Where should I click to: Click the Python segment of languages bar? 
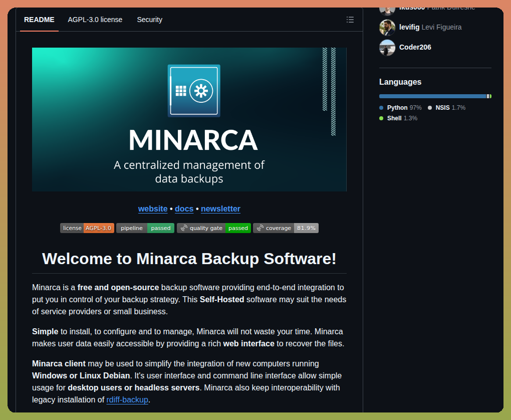433,96
